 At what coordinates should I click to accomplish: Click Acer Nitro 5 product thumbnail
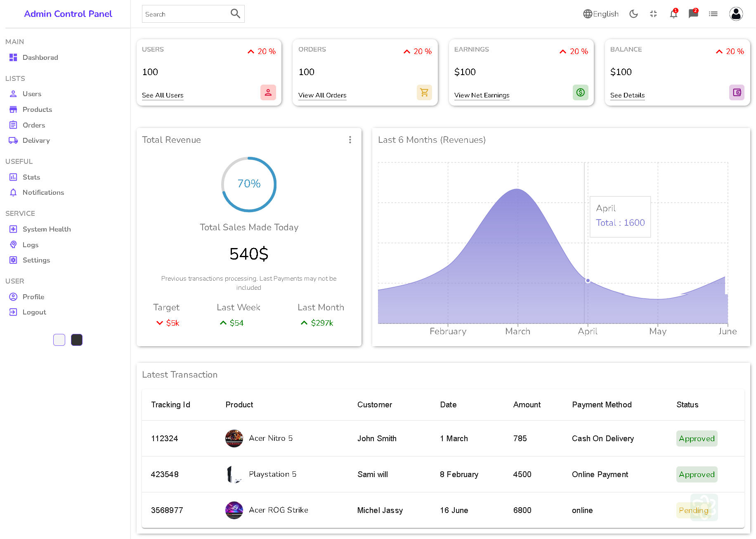pos(234,438)
